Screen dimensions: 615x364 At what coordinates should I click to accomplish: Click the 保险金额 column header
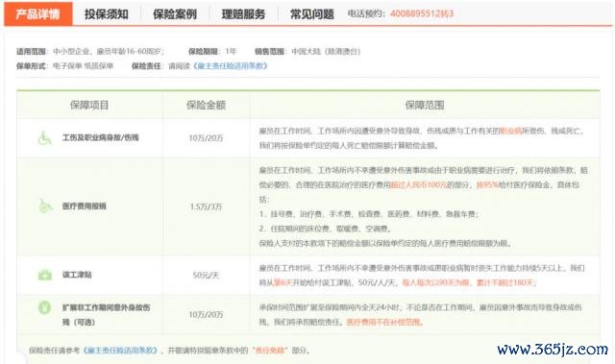tap(206, 105)
